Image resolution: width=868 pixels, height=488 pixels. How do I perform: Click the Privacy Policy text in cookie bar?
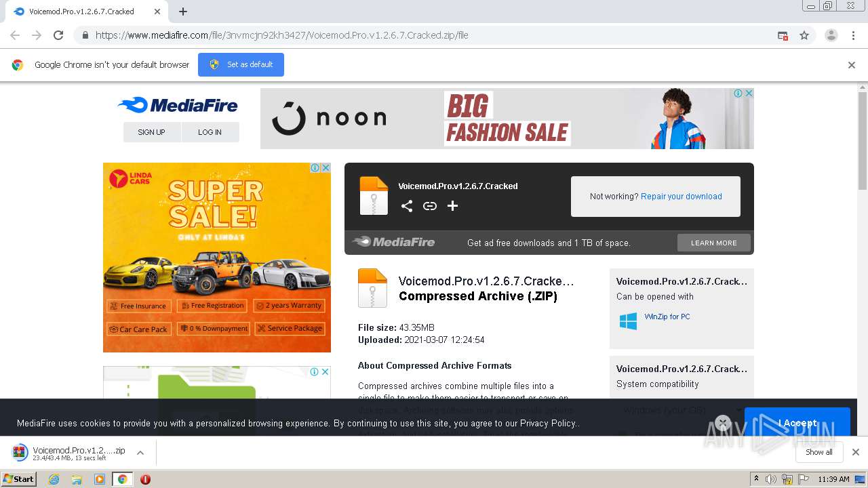pos(549,423)
